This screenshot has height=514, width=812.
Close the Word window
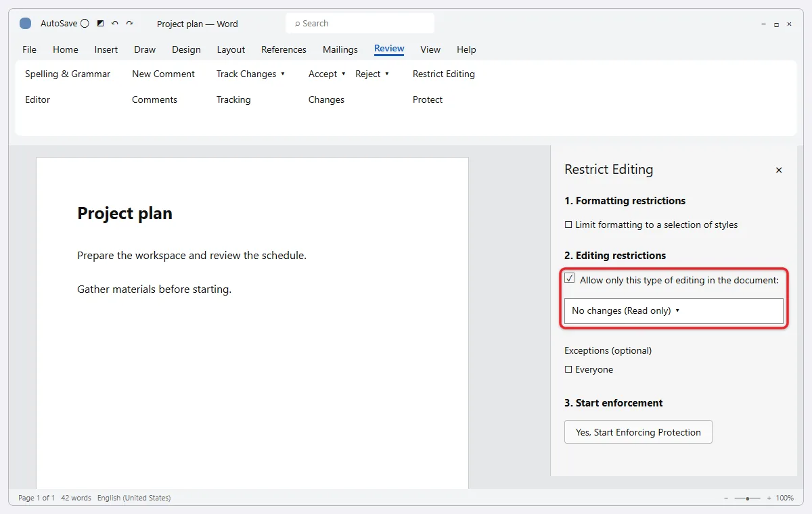click(790, 24)
